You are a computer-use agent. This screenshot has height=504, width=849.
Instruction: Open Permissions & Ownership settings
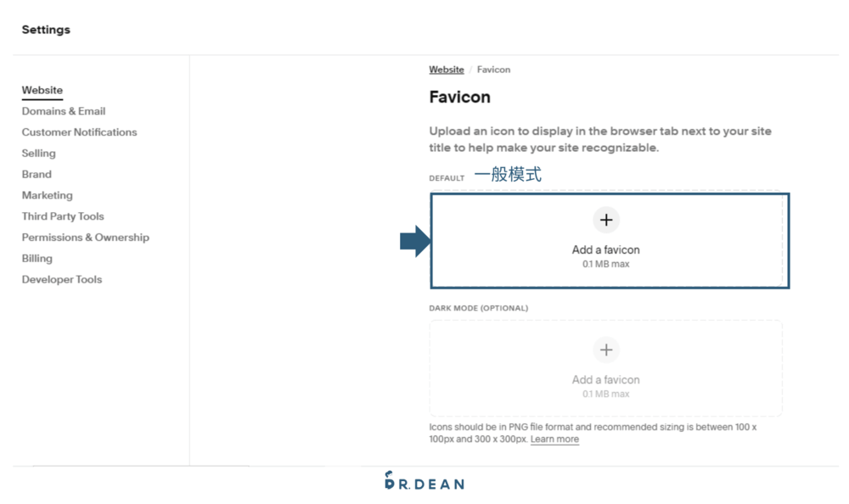(85, 237)
